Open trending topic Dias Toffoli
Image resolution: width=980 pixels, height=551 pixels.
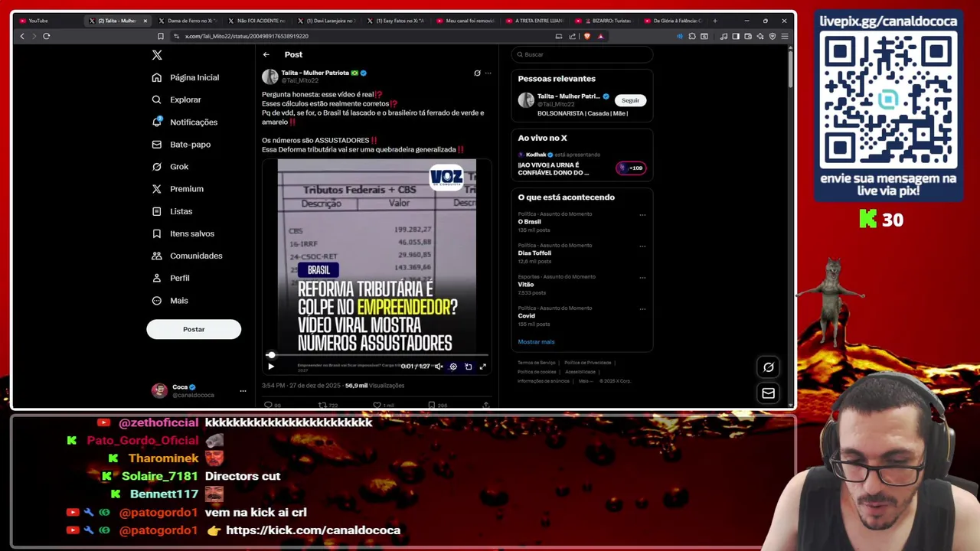tap(534, 253)
